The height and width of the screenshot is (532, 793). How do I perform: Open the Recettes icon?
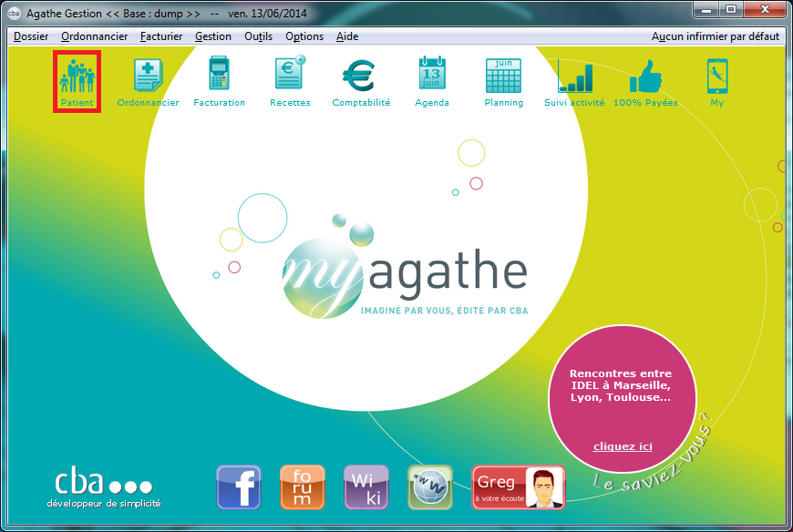(x=290, y=73)
